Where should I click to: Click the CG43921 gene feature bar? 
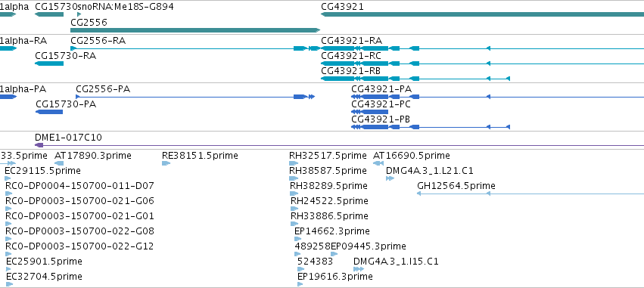click(482, 14)
